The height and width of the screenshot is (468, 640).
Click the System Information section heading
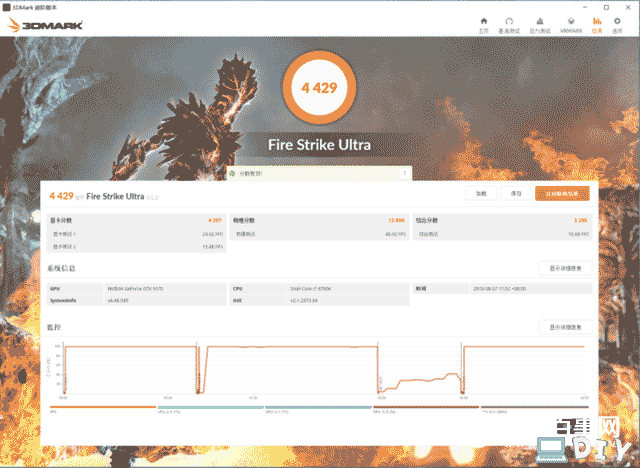(61, 268)
